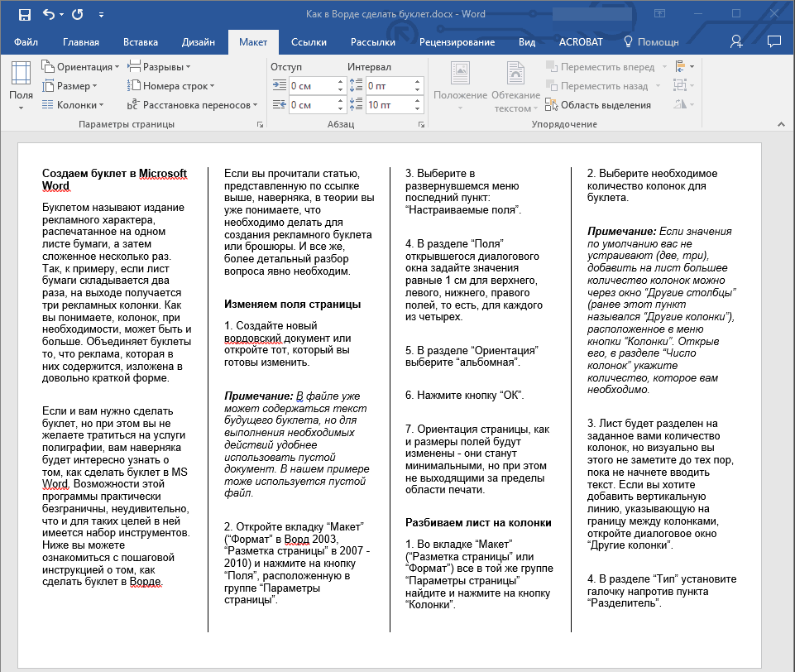This screenshot has height=672, width=795.
Task: Increase the spacing before value
Action: 417,82
